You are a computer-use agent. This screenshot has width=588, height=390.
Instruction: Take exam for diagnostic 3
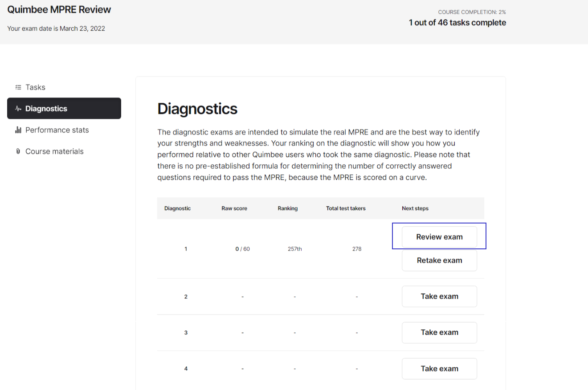coord(439,333)
